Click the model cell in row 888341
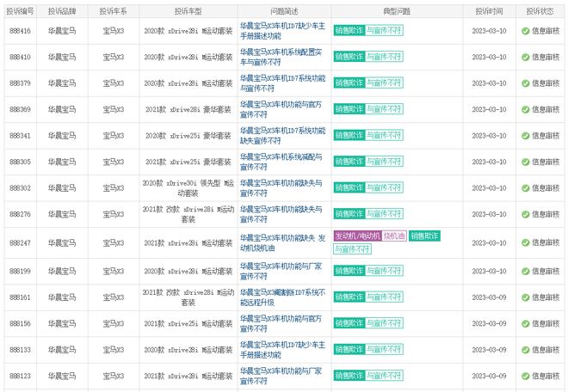 188,136
